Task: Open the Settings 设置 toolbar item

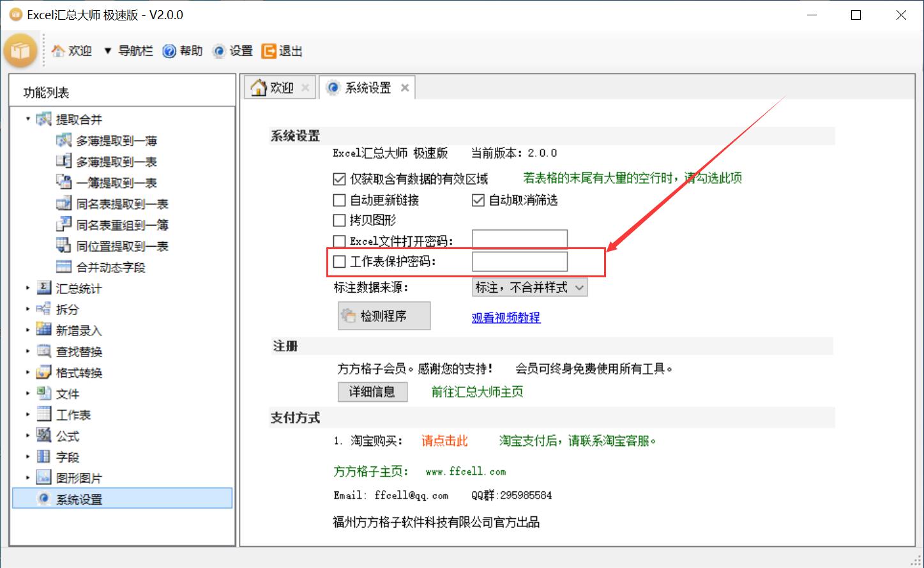Action: pyautogui.click(x=233, y=50)
